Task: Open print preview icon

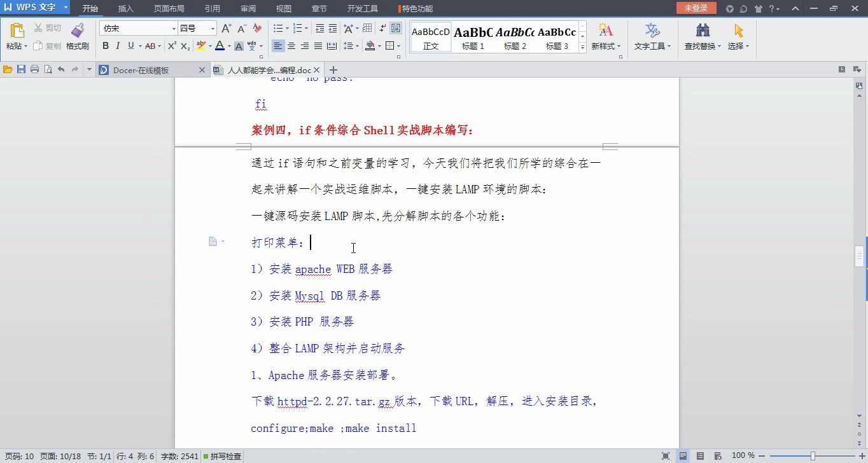Action: click(48, 69)
